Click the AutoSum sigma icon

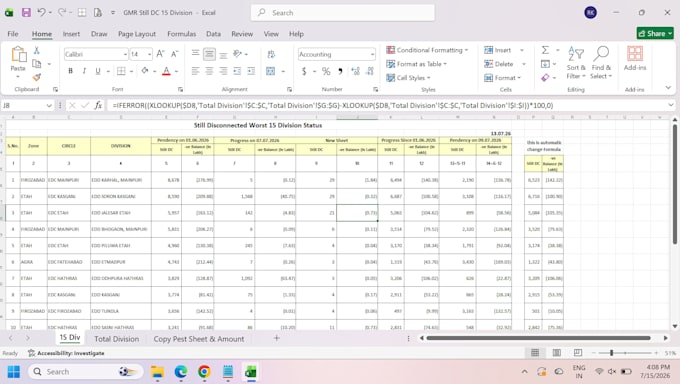tap(545, 50)
